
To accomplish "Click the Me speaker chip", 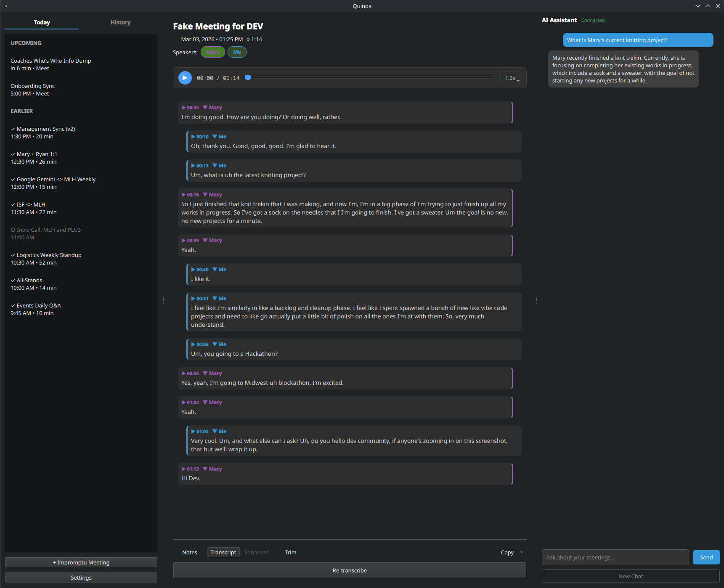I will tap(237, 52).
